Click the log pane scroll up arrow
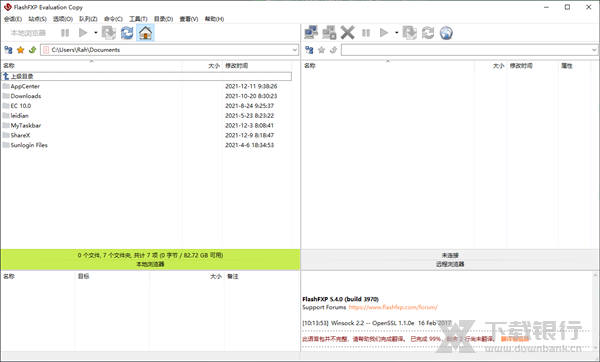Screen dimensions: 600x362 click(595, 276)
